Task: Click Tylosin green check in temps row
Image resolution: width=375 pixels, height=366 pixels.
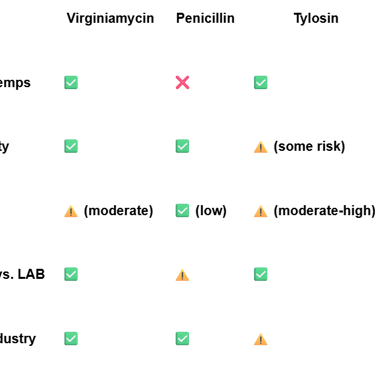Action: (x=261, y=83)
